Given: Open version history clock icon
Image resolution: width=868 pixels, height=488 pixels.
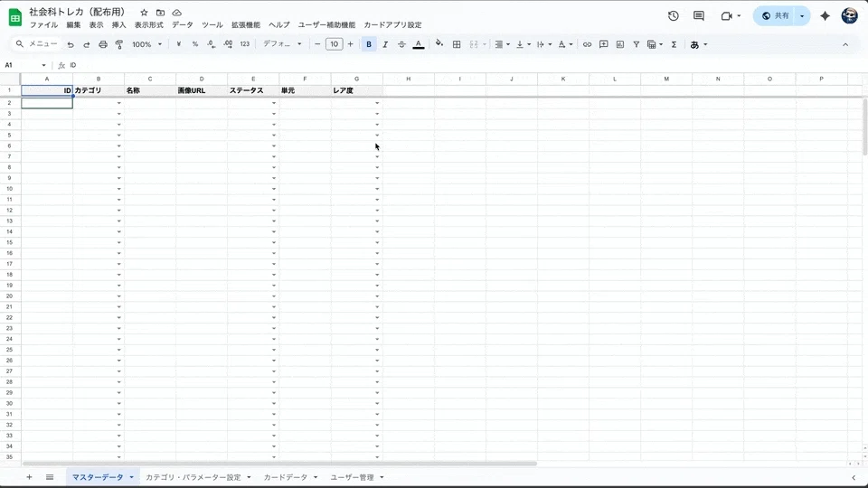Looking at the screenshot, I should [x=673, y=16].
